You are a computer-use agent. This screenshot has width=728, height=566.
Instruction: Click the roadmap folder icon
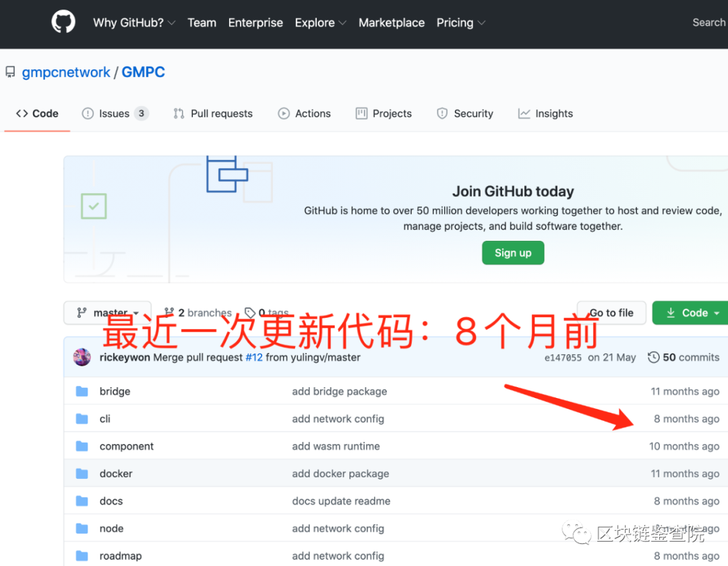pos(82,556)
